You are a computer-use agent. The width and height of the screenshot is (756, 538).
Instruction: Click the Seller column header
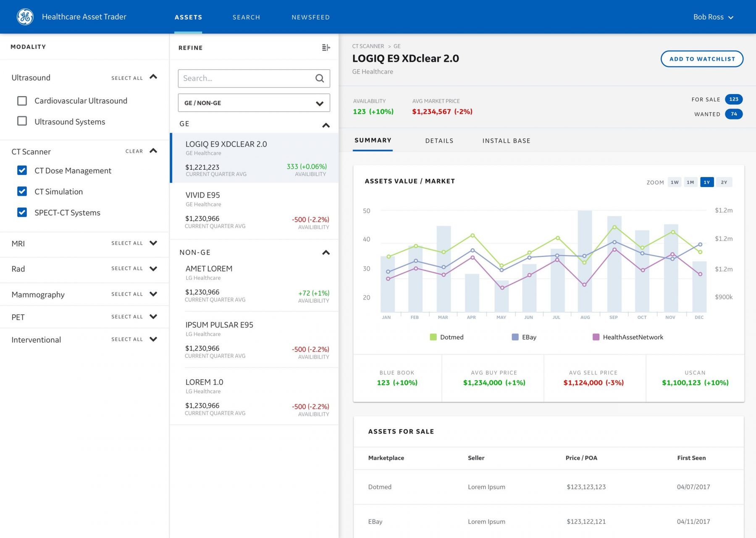(476, 458)
